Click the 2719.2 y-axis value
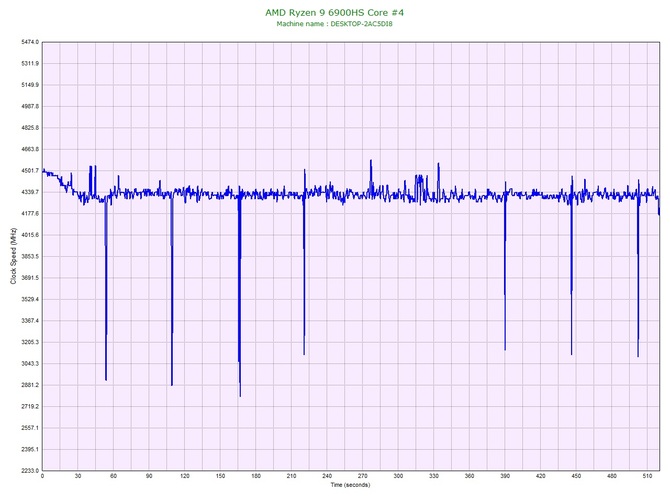Image resolution: width=670 pixels, height=502 pixels. tap(30, 406)
